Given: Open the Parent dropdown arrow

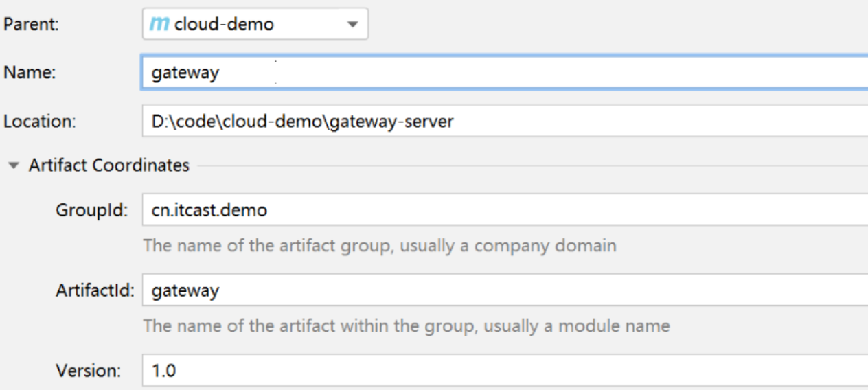Looking at the screenshot, I should (352, 25).
